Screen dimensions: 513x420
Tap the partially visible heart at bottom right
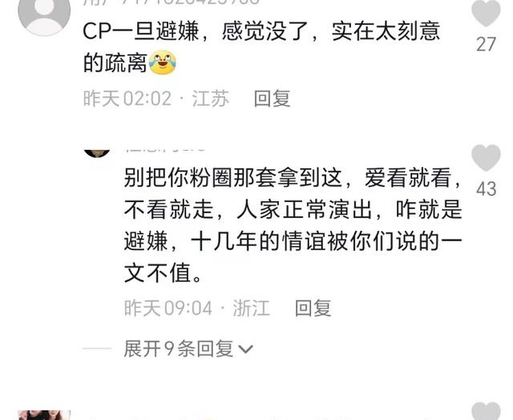coord(486,411)
